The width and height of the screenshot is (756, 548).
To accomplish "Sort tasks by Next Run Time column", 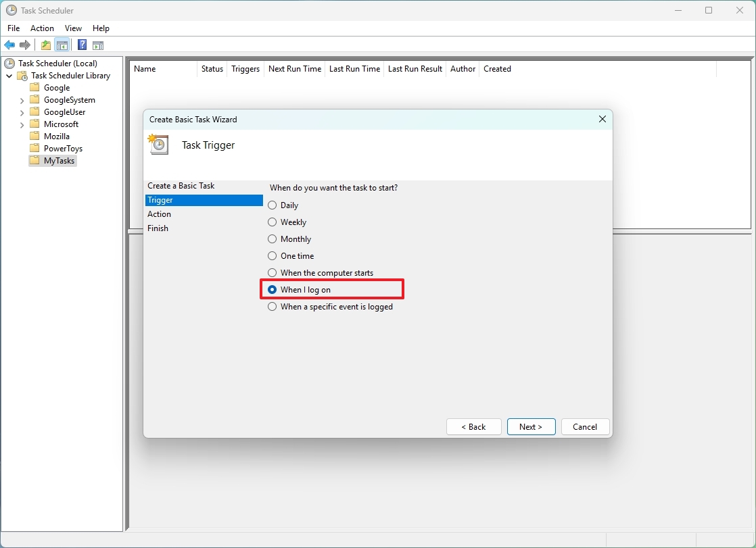I will click(x=295, y=69).
